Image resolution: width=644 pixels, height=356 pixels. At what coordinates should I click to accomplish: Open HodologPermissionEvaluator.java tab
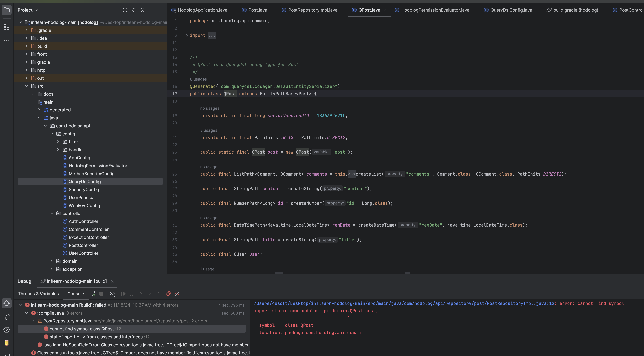432,10
